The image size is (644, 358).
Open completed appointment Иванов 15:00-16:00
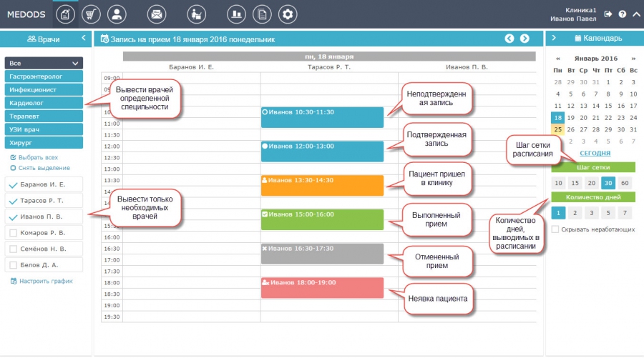pyautogui.click(x=322, y=219)
